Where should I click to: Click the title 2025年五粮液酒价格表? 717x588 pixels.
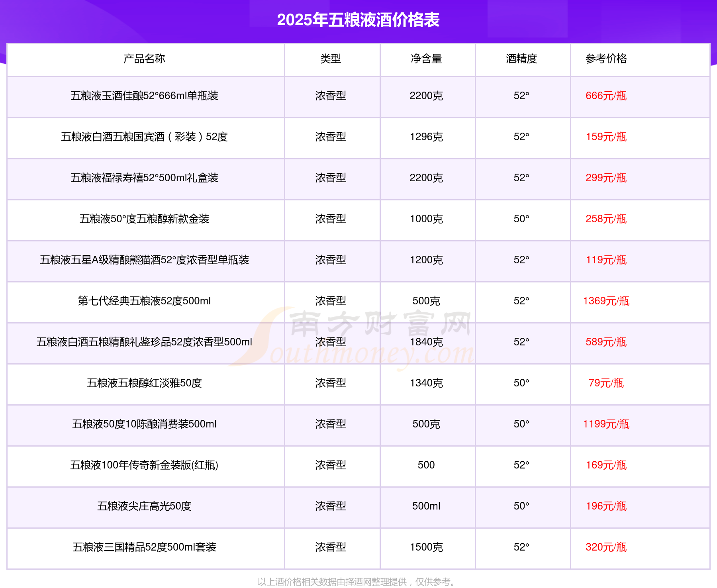point(358,20)
